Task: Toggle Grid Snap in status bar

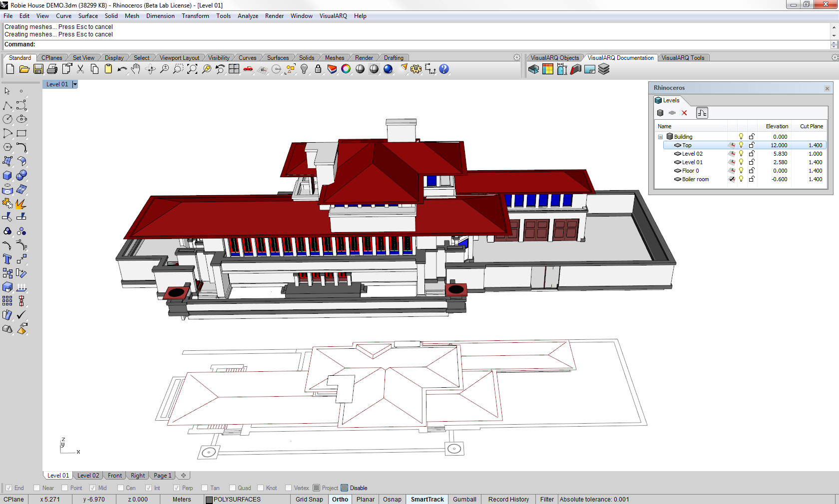Action: click(x=309, y=499)
